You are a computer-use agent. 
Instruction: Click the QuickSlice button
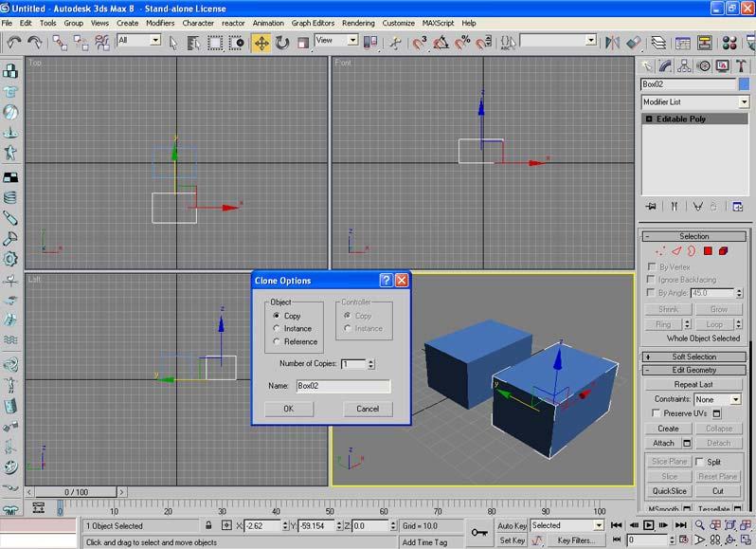tap(669, 491)
